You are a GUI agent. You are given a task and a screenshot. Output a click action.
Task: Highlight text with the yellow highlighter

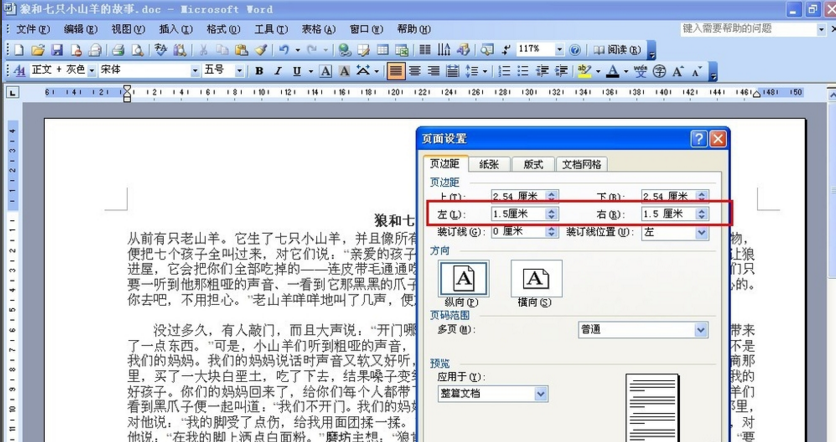click(585, 70)
